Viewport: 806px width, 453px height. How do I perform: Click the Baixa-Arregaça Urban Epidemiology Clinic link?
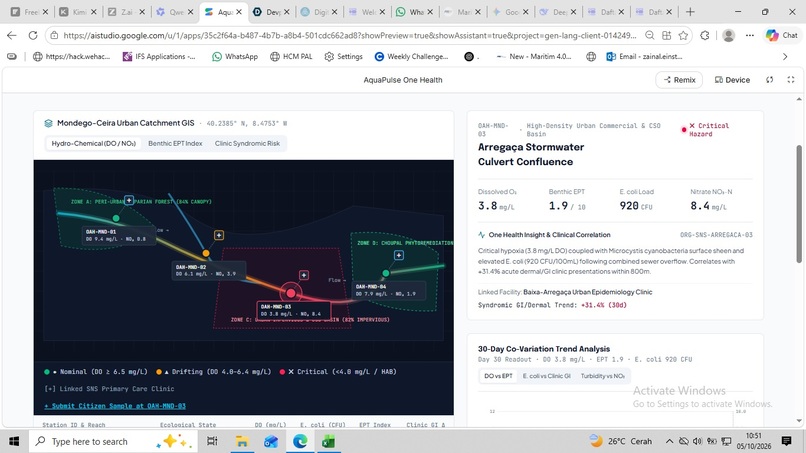coord(588,292)
